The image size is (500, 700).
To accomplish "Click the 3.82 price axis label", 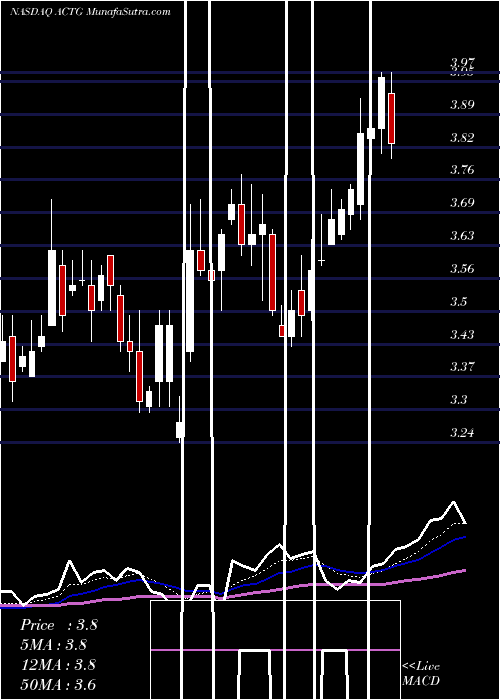I will 462,138.
